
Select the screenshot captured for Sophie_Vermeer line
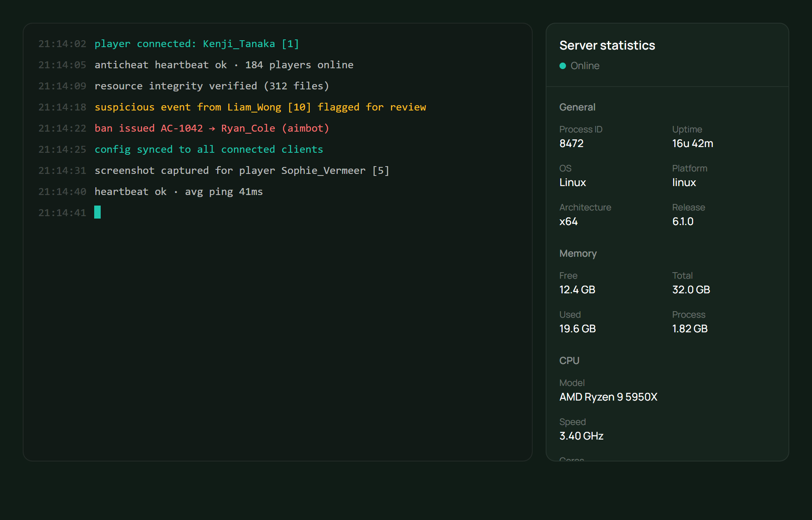242,171
